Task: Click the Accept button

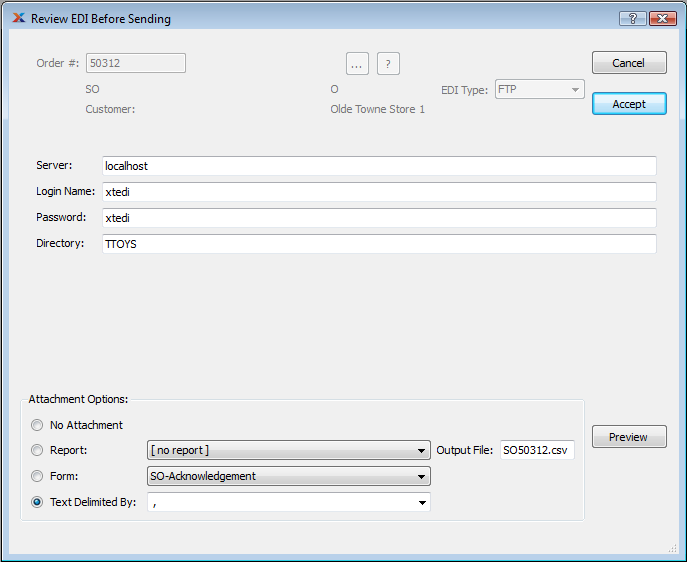Action: 628,104
